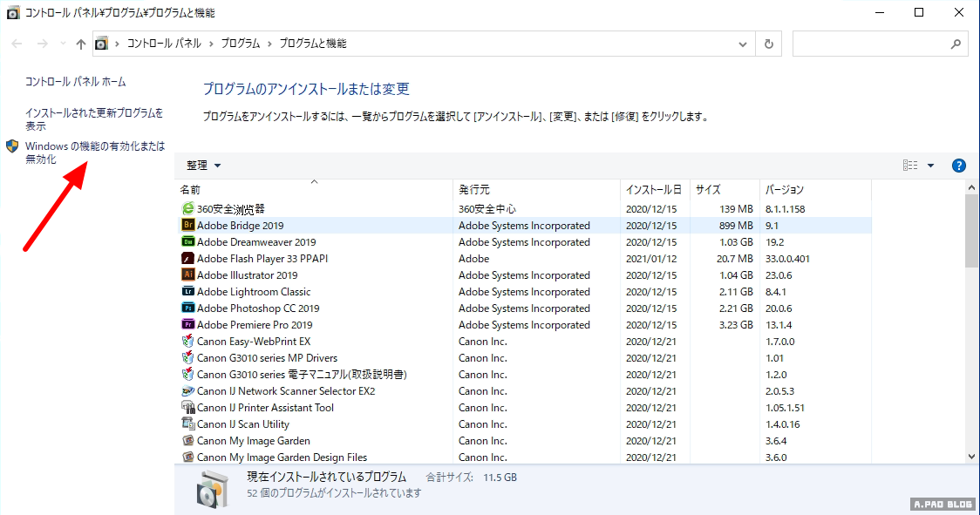The image size is (980, 515).
Task: Click the 360安全浏览器 browser icon
Action: click(187, 209)
